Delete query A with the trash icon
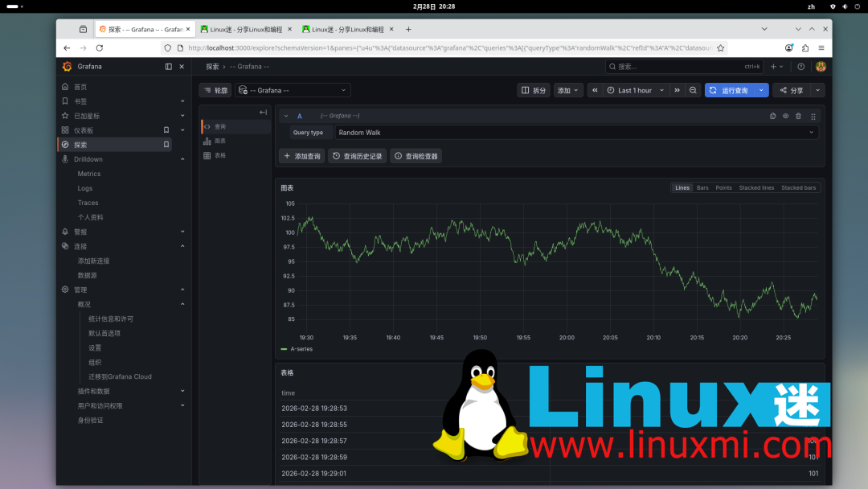 click(x=799, y=116)
